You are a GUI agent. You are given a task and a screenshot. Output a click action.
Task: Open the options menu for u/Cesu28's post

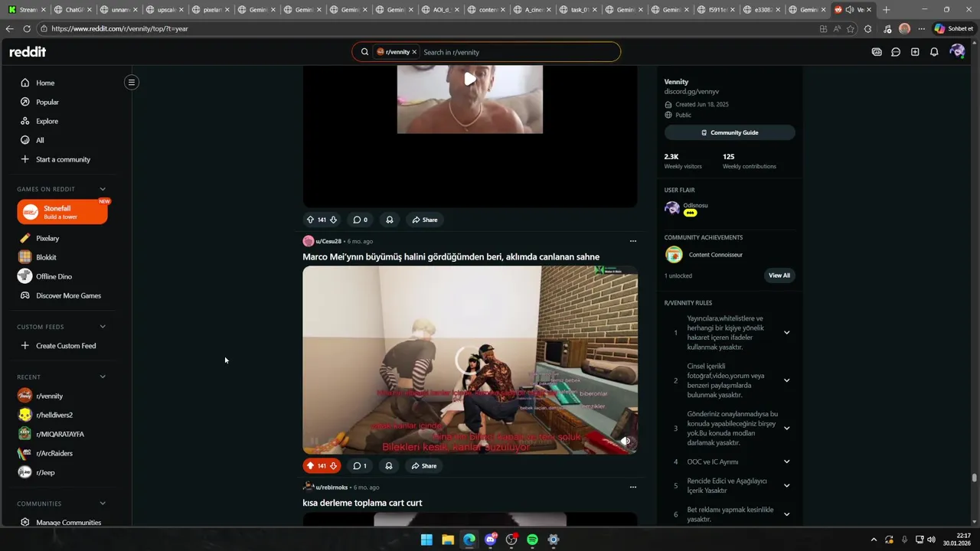point(632,241)
